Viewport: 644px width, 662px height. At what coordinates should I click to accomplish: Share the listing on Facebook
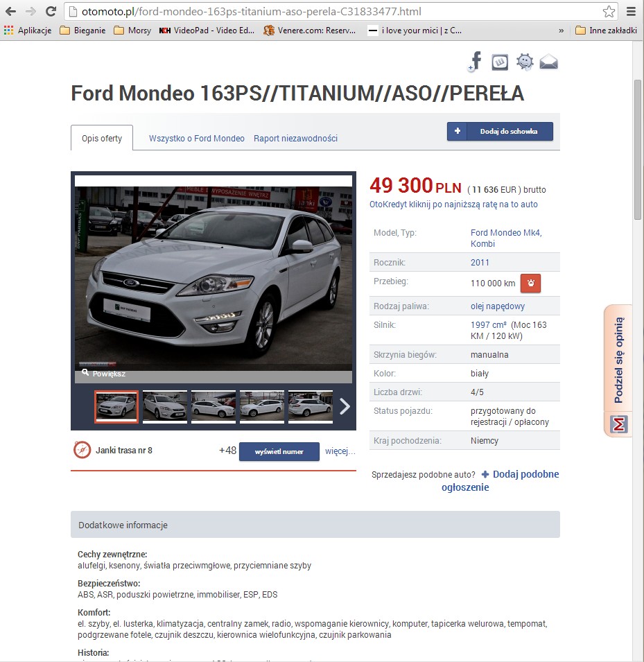[x=476, y=62]
